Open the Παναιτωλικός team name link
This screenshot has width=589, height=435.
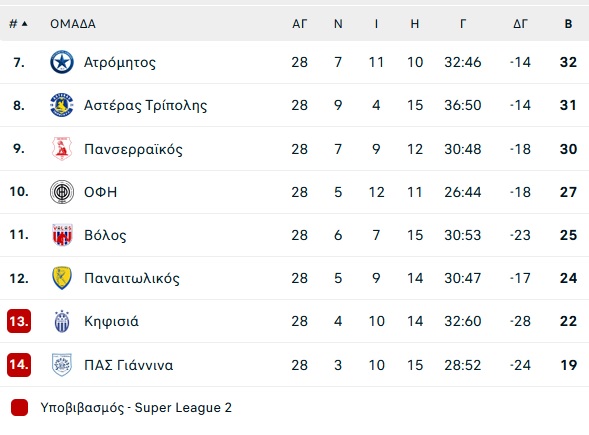tap(132, 278)
